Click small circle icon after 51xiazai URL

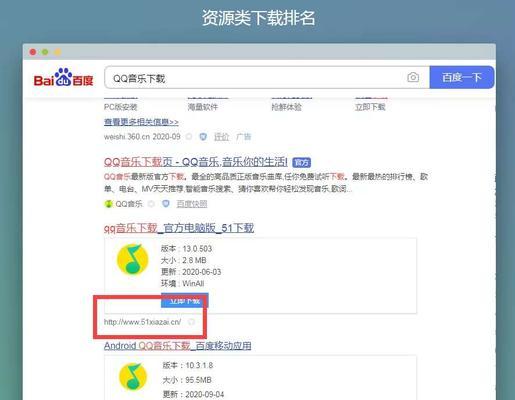tap(191, 322)
